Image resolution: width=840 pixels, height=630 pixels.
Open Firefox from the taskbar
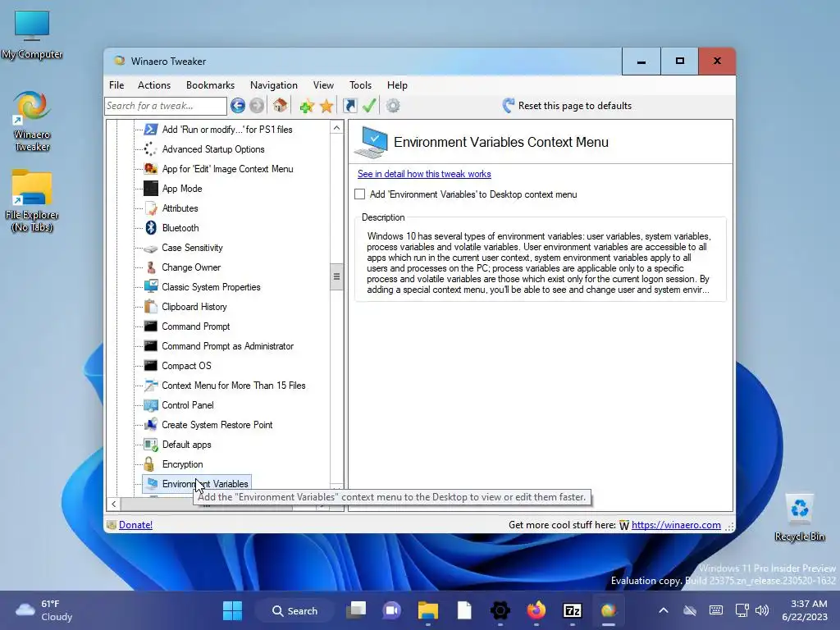coord(536,610)
